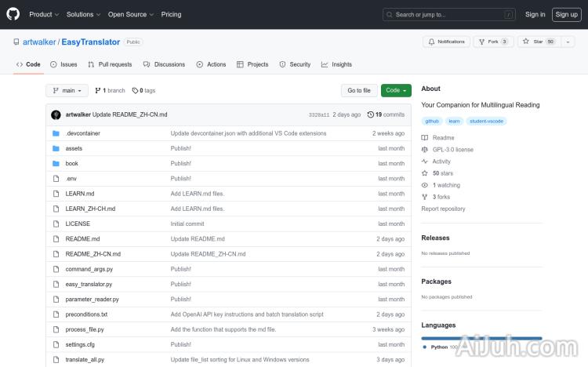
Task: Open the Insights tab
Action: click(336, 64)
